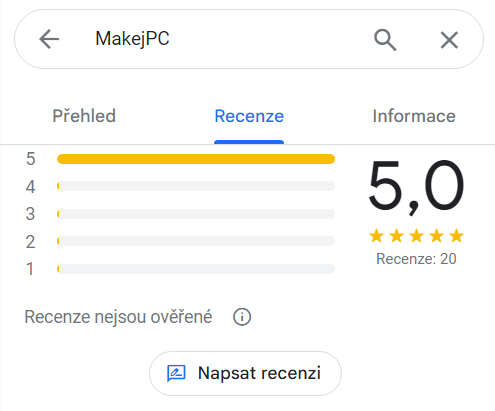Click the Napsat recenzi button
The height and width of the screenshot is (411, 495).
point(245,373)
